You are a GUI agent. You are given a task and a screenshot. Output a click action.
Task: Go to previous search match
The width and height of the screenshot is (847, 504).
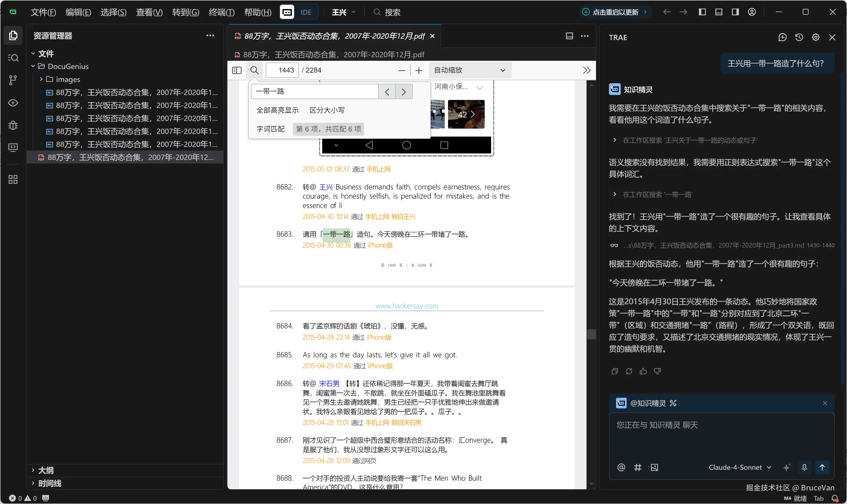(x=387, y=92)
